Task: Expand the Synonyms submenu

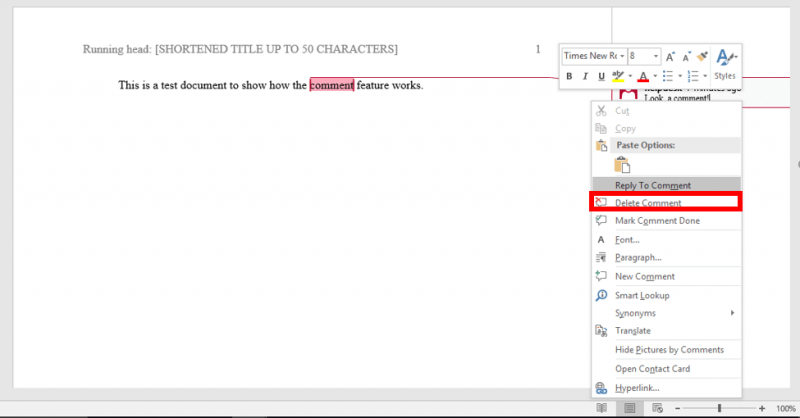Action: [x=666, y=313]
